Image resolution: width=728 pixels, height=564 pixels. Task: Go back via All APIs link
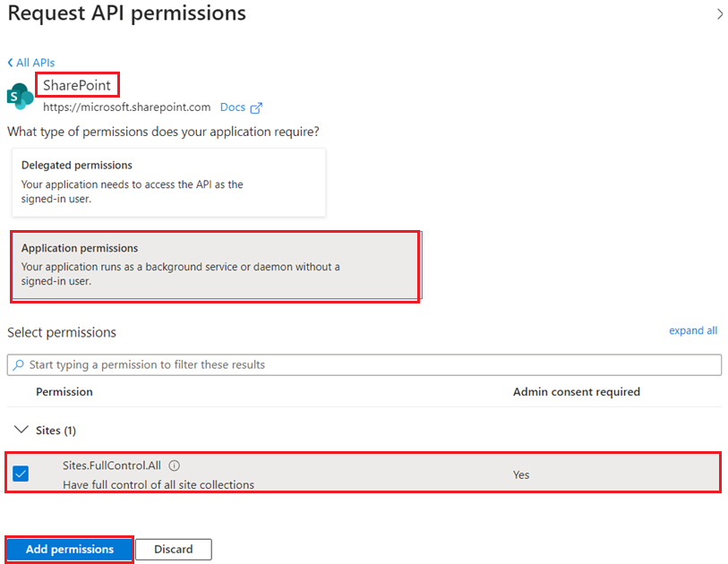36,63
